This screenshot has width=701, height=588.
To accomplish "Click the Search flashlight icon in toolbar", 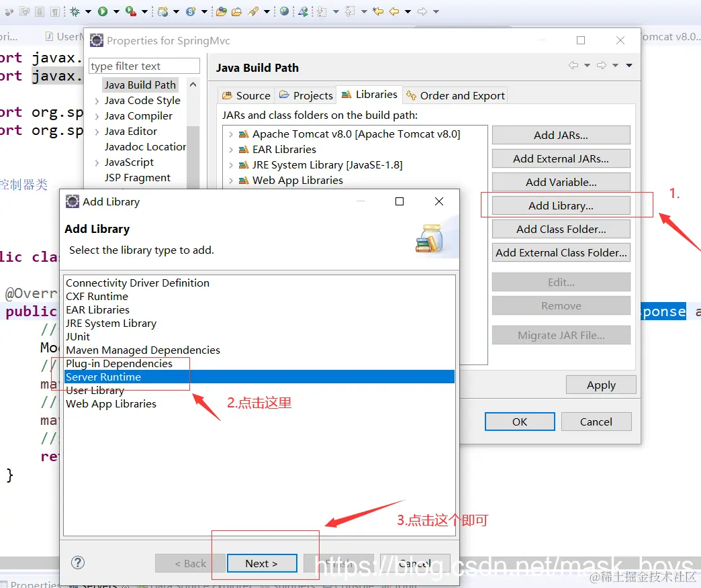I will coord(254,11).
